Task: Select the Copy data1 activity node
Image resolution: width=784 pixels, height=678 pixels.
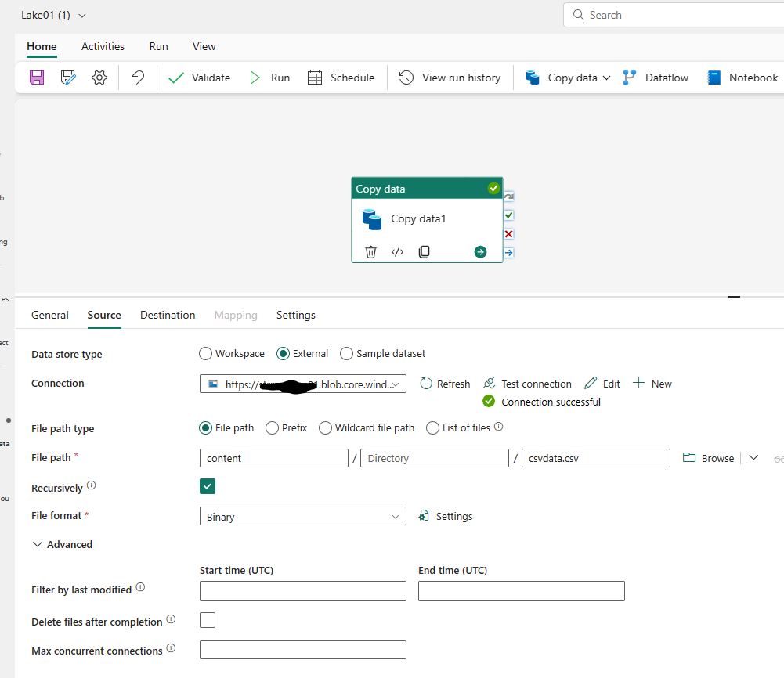Action: tap(427, 219)
